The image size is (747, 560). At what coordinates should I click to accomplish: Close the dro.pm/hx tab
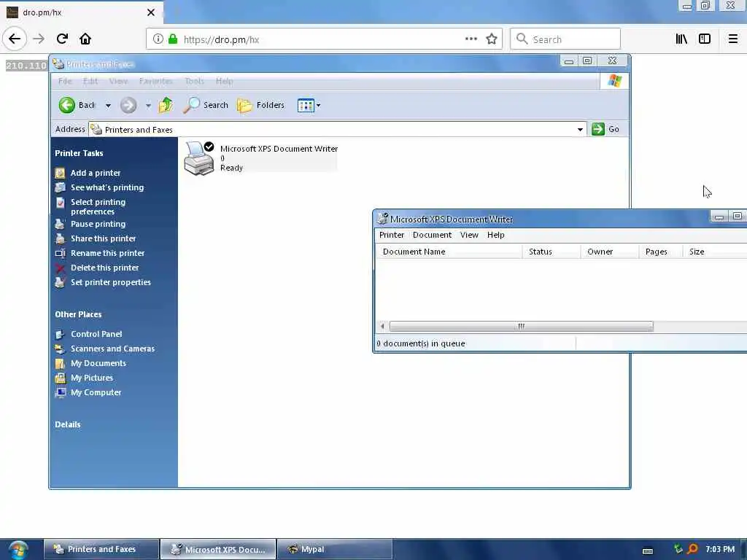click(151, 12)
